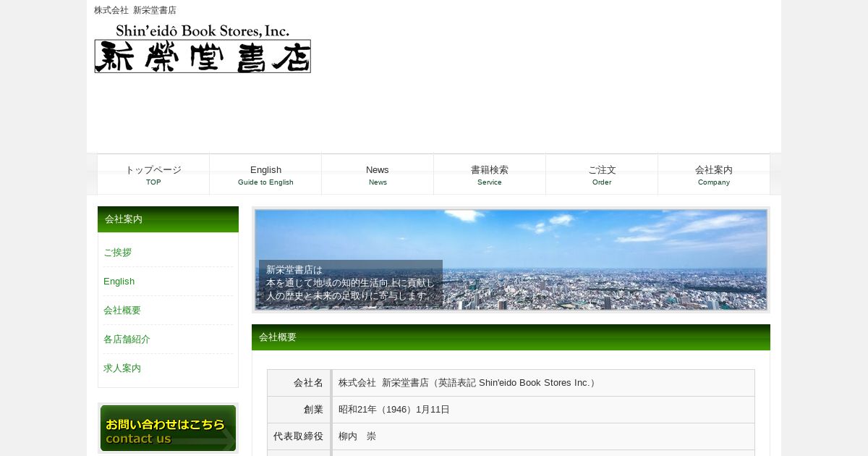Click the 柳内 崇 name cell
This screenshot has width=868, height=456.
click(x=543, y=436)
